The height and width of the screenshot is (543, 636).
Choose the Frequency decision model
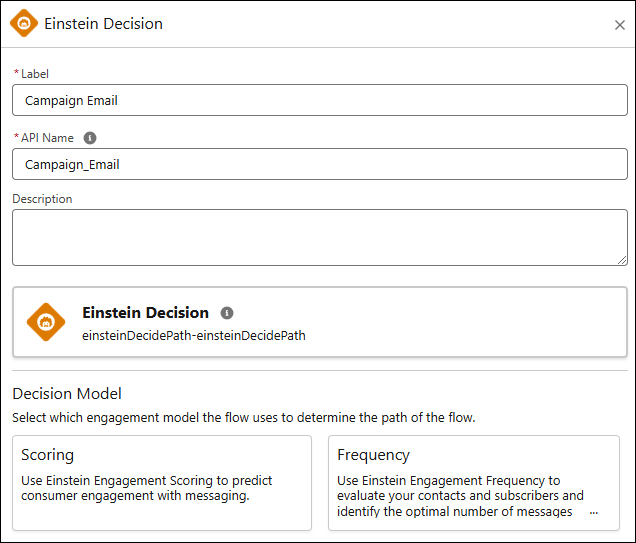click(474, 483)
